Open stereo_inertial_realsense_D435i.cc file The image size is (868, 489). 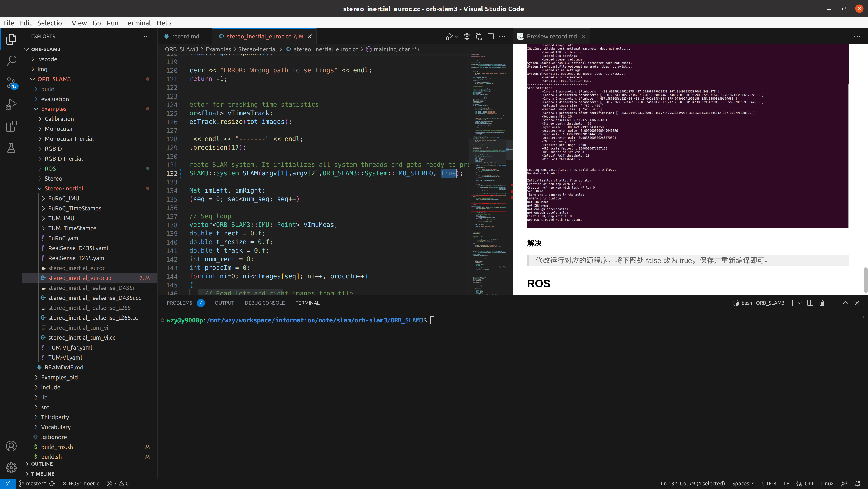90,298
